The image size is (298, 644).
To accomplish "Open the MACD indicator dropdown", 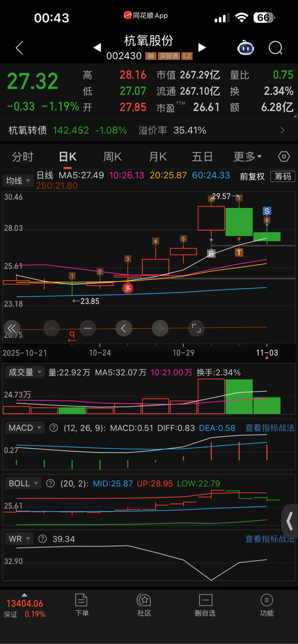I will click(24, 428).
